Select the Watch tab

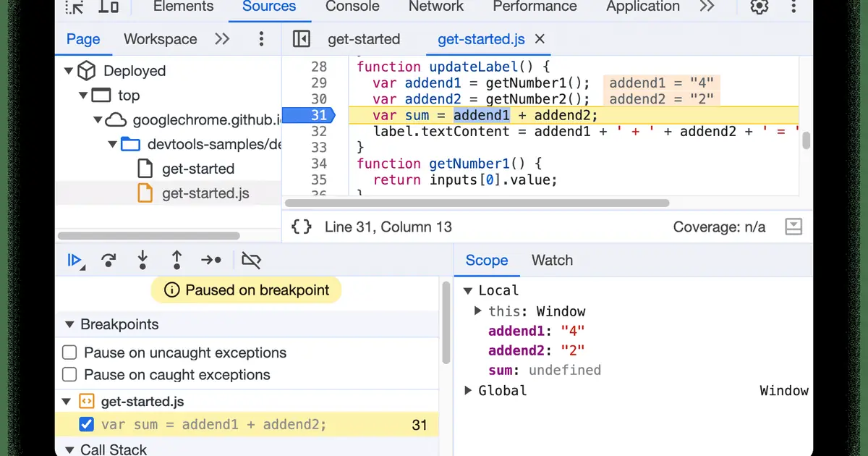click(x=552, y=261)
